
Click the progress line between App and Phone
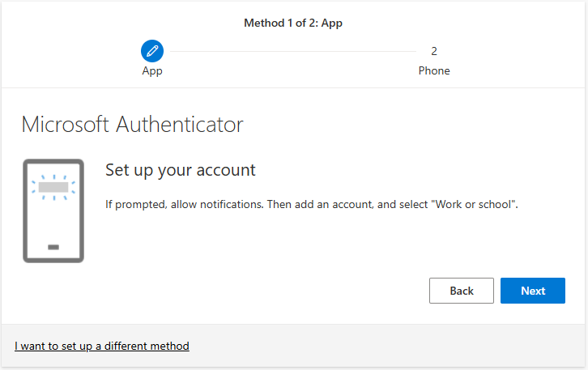click(x=293, y=51)
